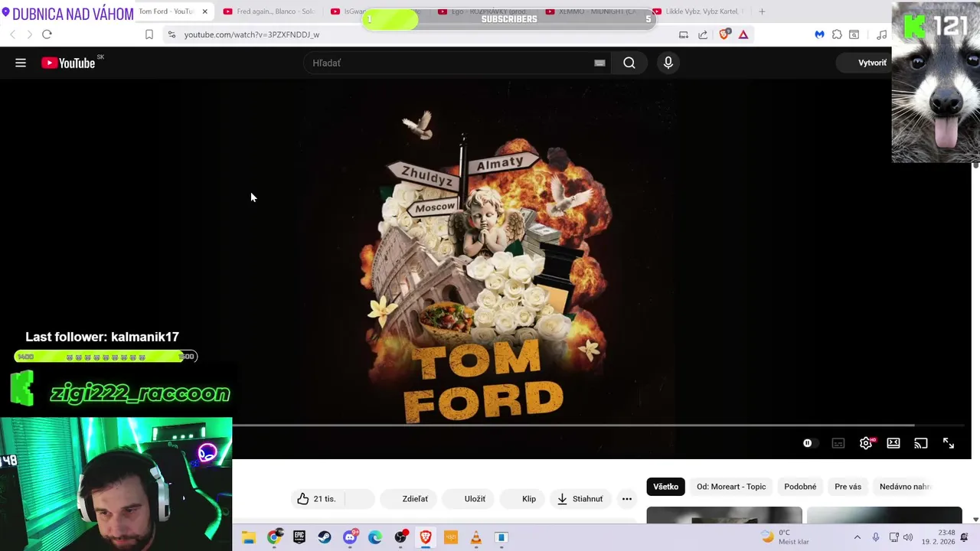Viewport: 980px width, 551px height.
Task: Toggle subtitles on the video player
Action: (x=838, y=443)
